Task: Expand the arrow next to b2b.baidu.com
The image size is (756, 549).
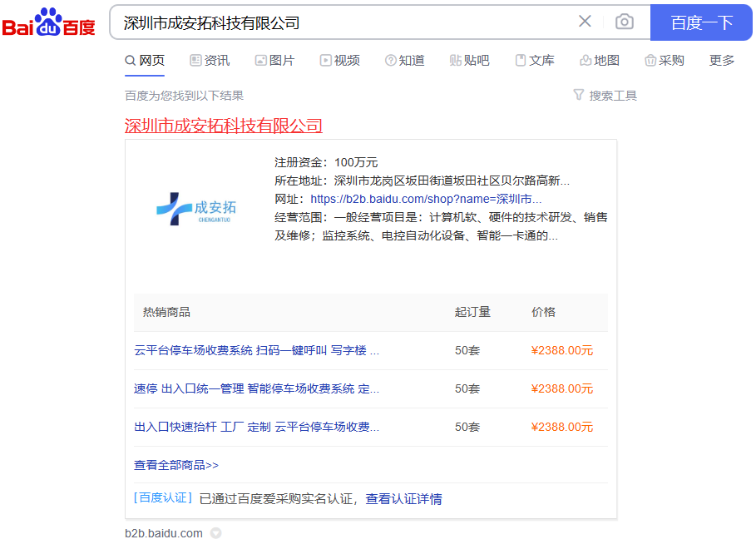Action: click(216, 533)
